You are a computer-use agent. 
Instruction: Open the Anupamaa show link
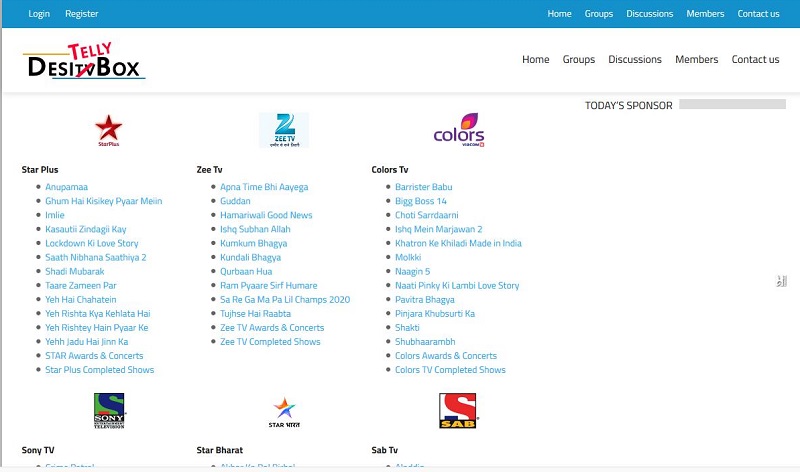tap(66, 187)
